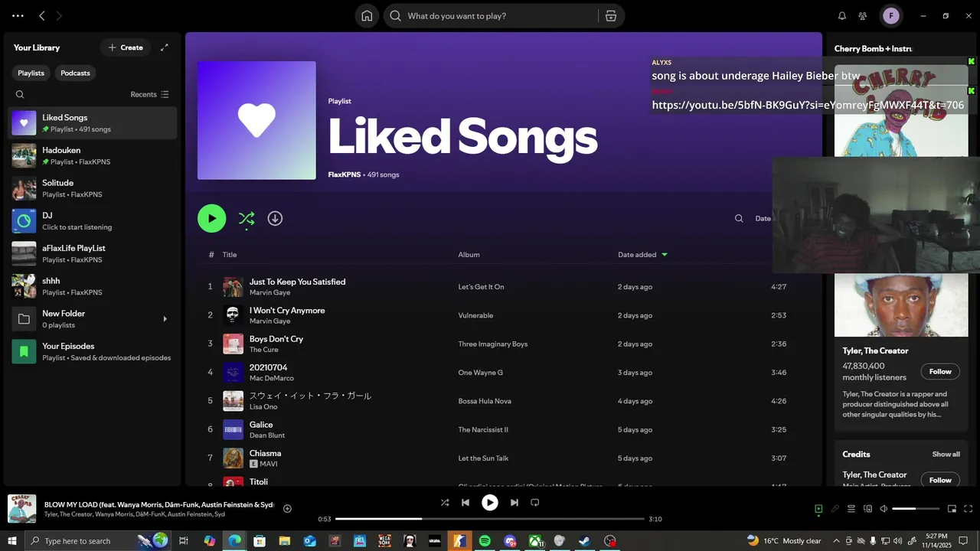
Task: Search within Your Library
Action: click(x=20, y=94)
